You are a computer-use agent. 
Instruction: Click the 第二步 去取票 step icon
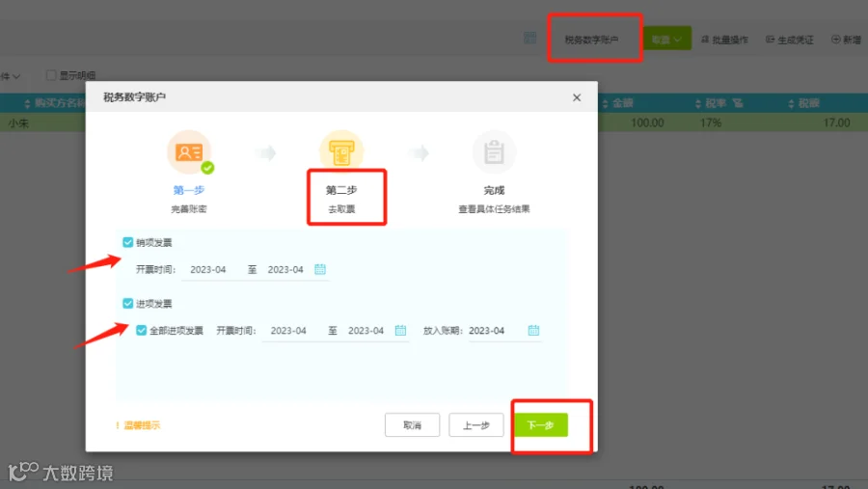click(x=341, y=151)
